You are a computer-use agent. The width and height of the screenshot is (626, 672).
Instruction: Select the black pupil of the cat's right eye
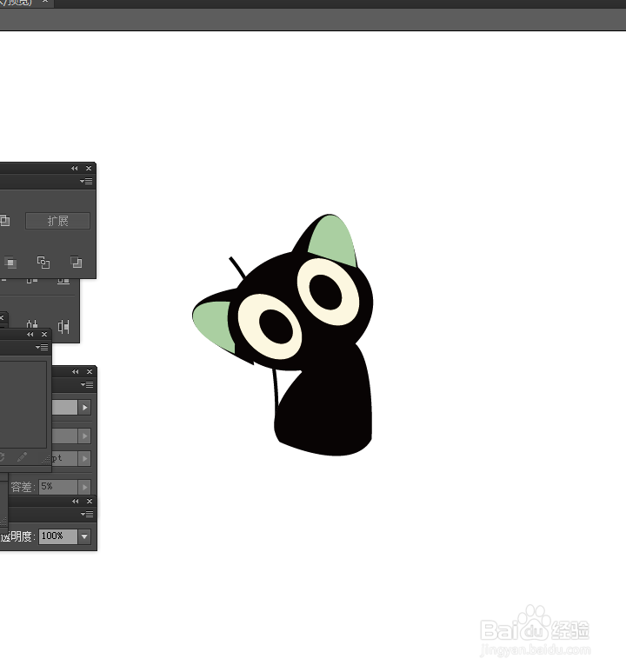[325, 292]
